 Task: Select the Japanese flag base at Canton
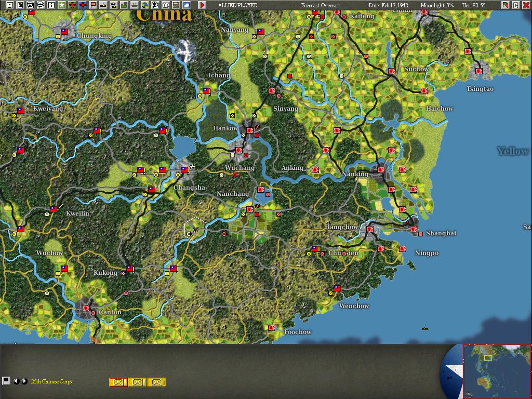click(86, 308)
